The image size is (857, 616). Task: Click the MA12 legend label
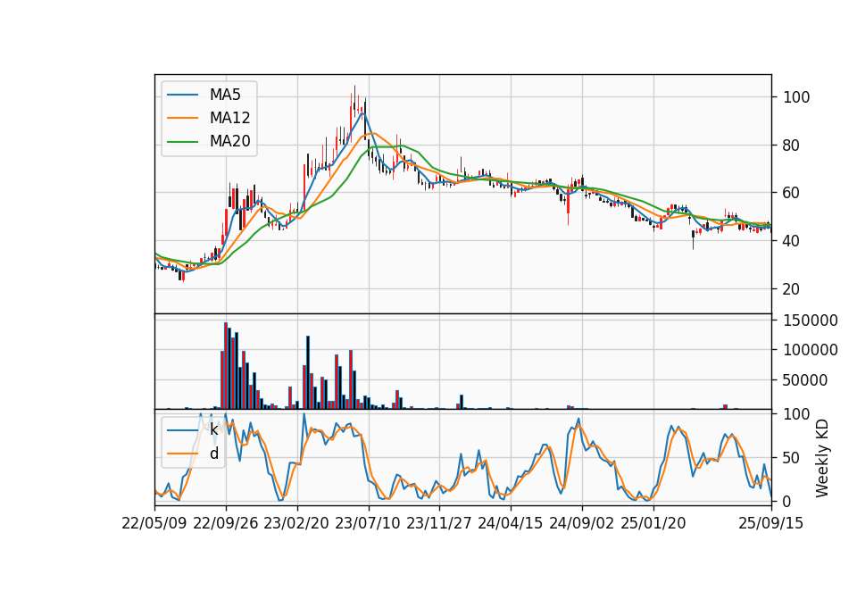click(x=229, y=118)
